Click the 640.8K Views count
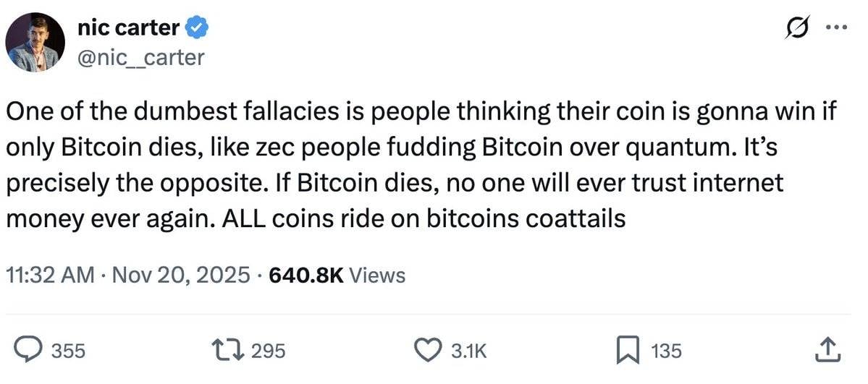The image size is (868, 384). pos(306,275)
